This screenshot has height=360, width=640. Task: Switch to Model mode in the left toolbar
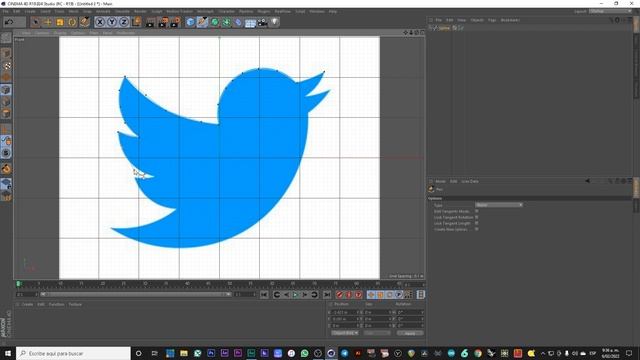[6, 54]
